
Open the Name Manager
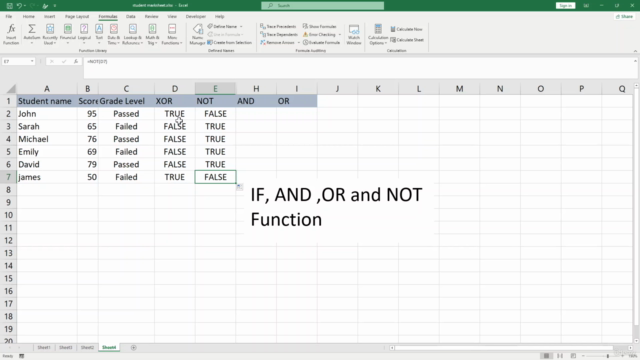pyautogui.click(x=197, y=34)
